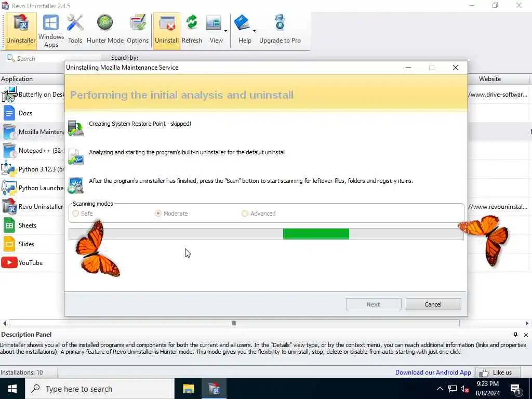532x399 pixels.
Task: Expand the Help dropdown arrow
Action: [x=254, y=31]
